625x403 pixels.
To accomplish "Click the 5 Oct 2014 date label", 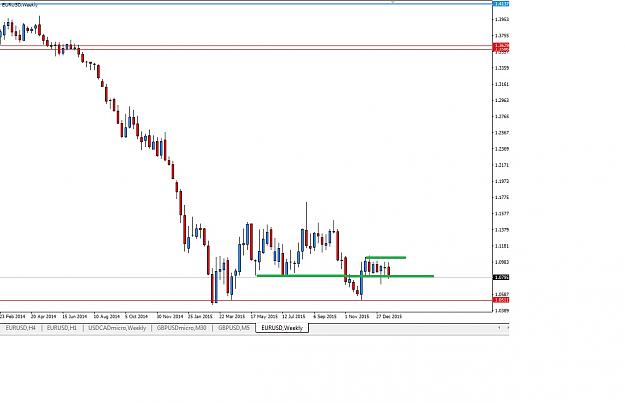I will [136, 317].
